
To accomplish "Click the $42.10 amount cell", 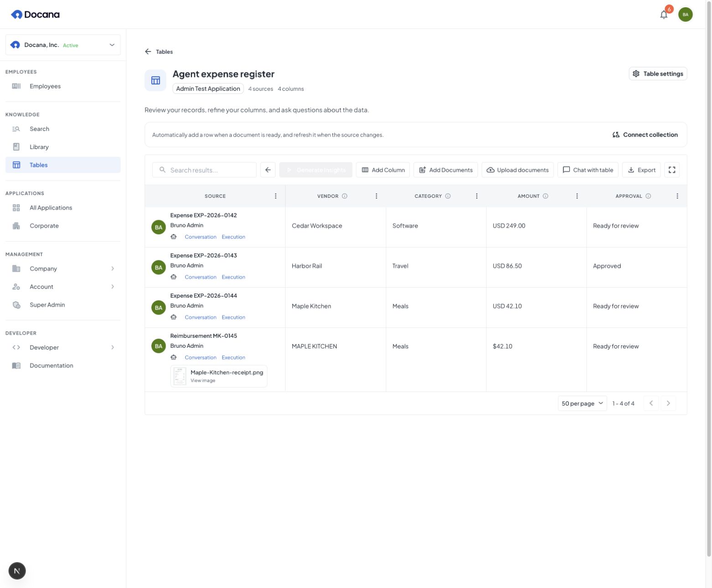I will pyautogui.click(x=536, y=360).
